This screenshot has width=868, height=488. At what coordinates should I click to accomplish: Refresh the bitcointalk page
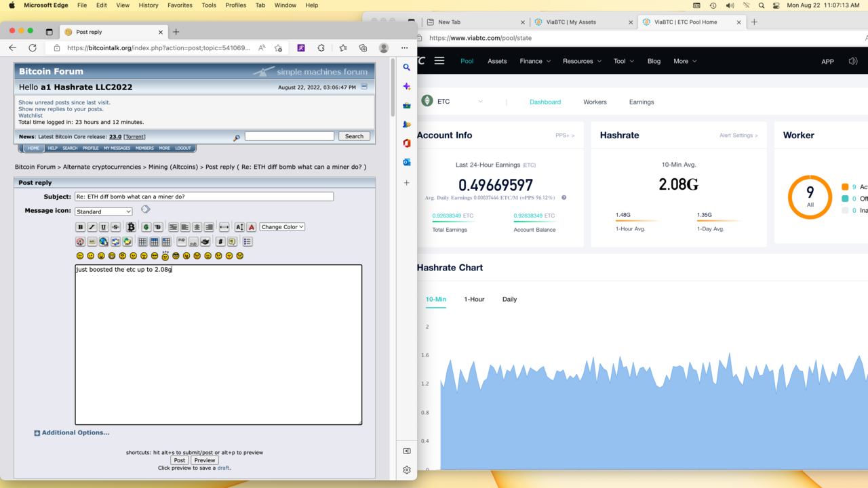coord(32,48)
